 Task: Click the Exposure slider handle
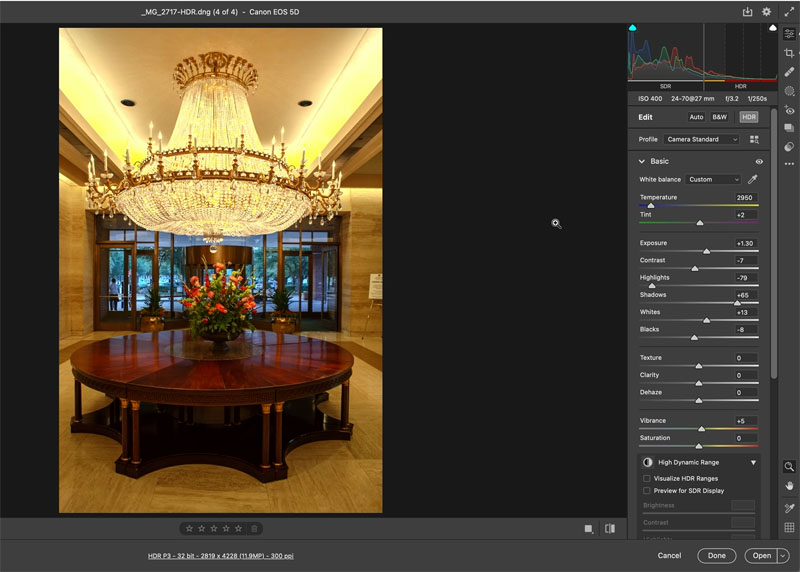707,252
